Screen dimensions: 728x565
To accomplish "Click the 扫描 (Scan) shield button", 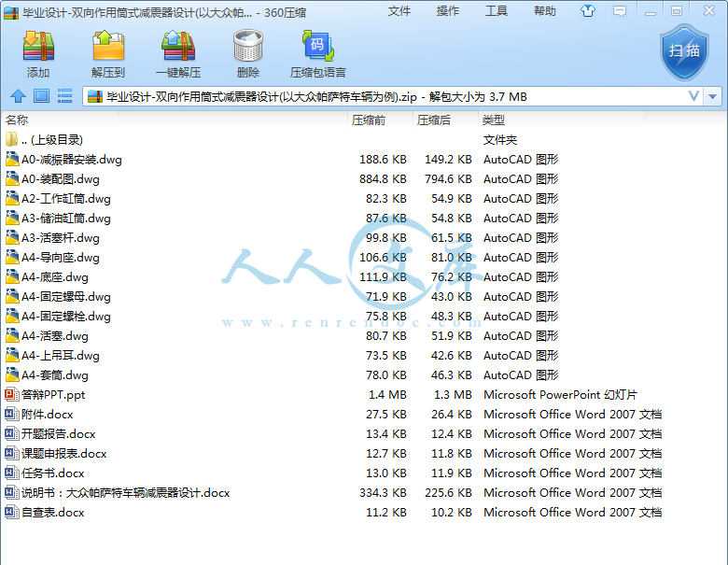I will coord(684,52).
